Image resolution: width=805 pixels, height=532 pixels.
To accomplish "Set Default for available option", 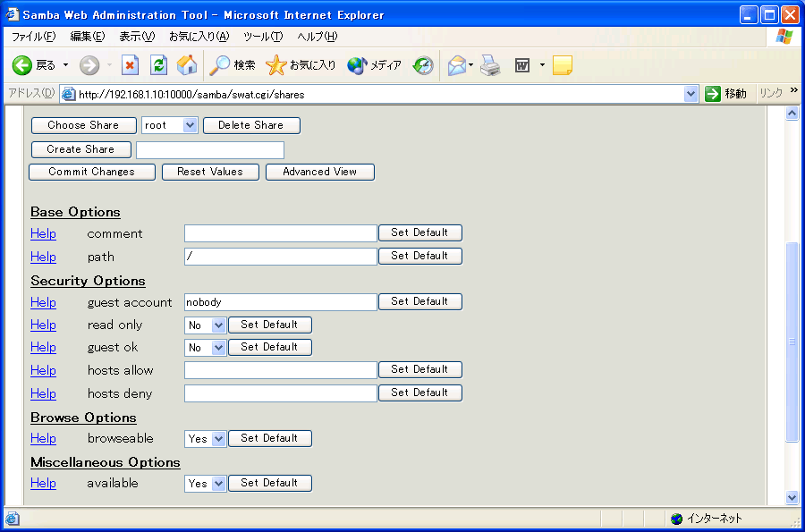I will [x=269, y=483].
